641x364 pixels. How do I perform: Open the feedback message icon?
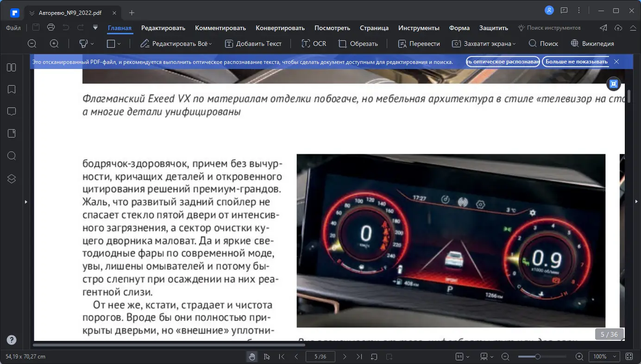[564, 10]
